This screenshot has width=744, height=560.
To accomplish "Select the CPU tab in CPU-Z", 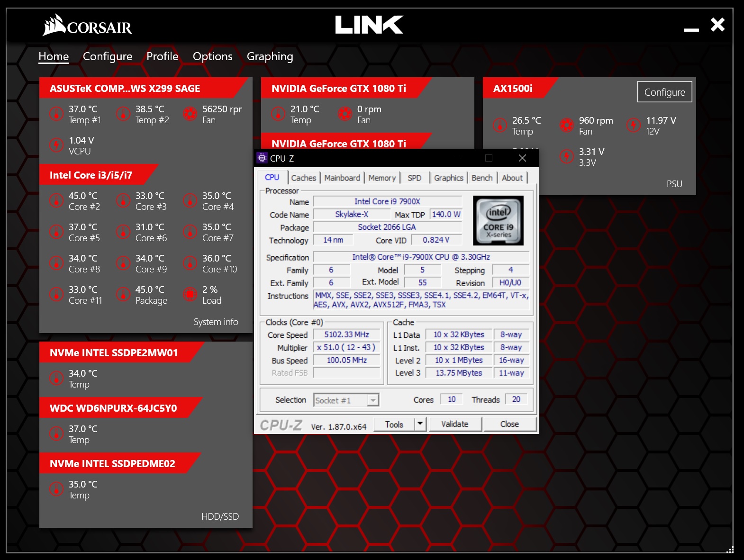I will 272,177.
